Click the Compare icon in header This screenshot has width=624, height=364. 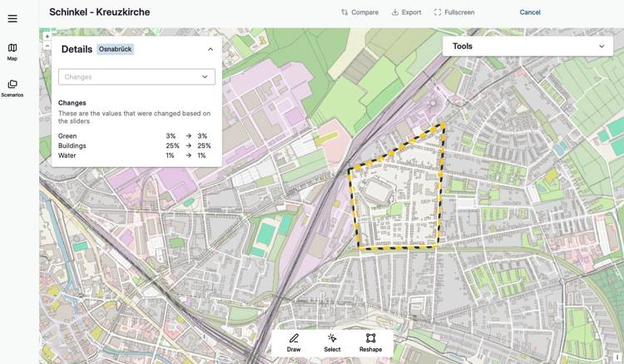[x=345, y=12]
